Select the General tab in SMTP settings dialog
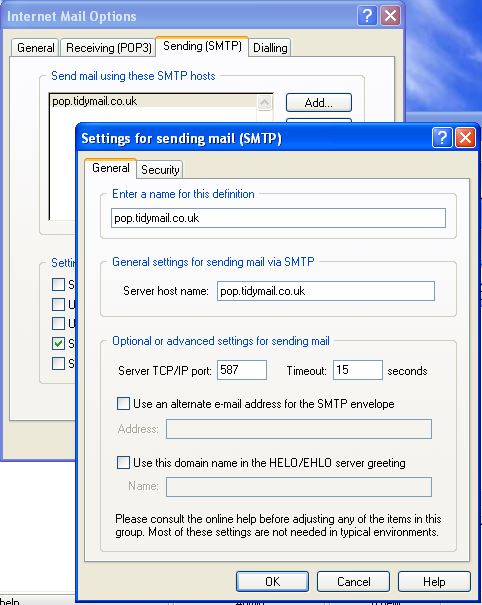Screen dimensions: 482x605 tap(110, 168)
